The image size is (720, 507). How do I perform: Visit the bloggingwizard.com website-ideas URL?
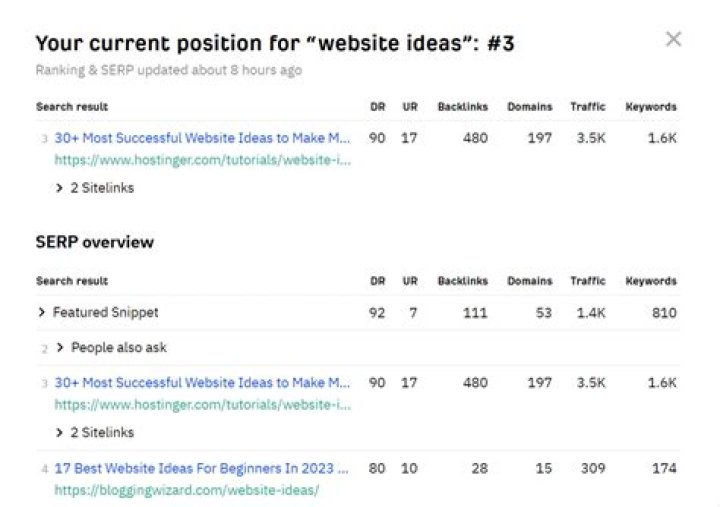(187, 490)
